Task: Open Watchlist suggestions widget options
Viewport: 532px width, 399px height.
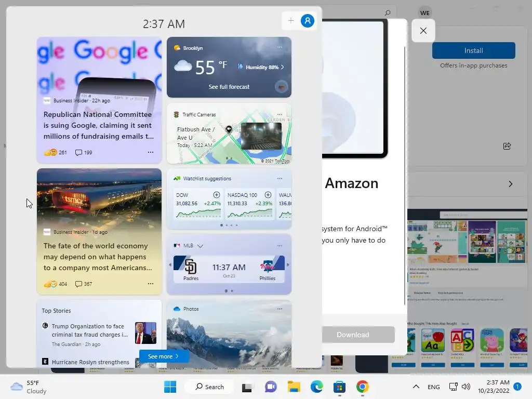Action: [280, 178]
